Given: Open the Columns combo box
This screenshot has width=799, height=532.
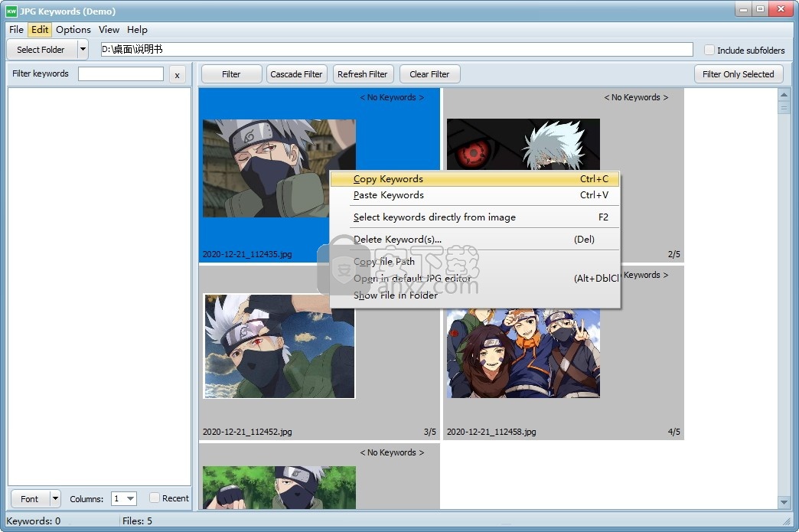Looking at the screenshot, I should click(124, 498).
